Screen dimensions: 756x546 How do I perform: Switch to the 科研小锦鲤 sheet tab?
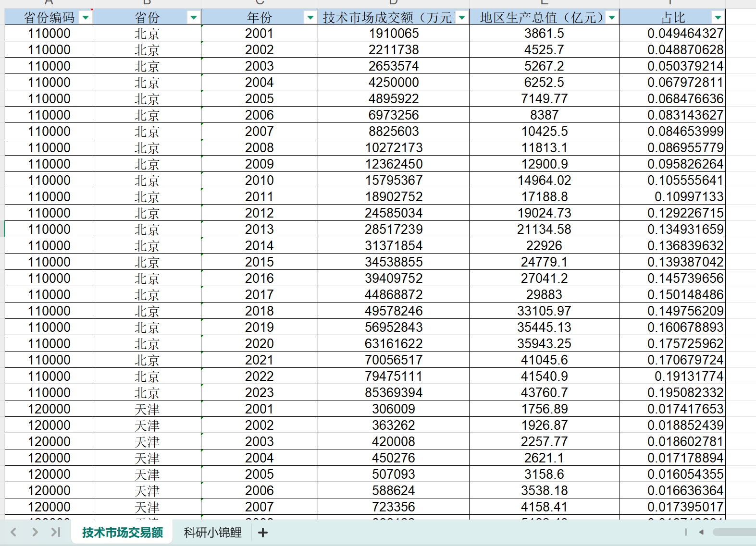click(213, 532)
